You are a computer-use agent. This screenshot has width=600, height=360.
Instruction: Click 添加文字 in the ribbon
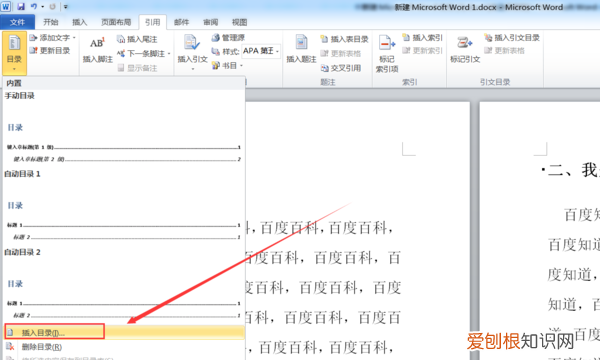click(x=52, y=38)
